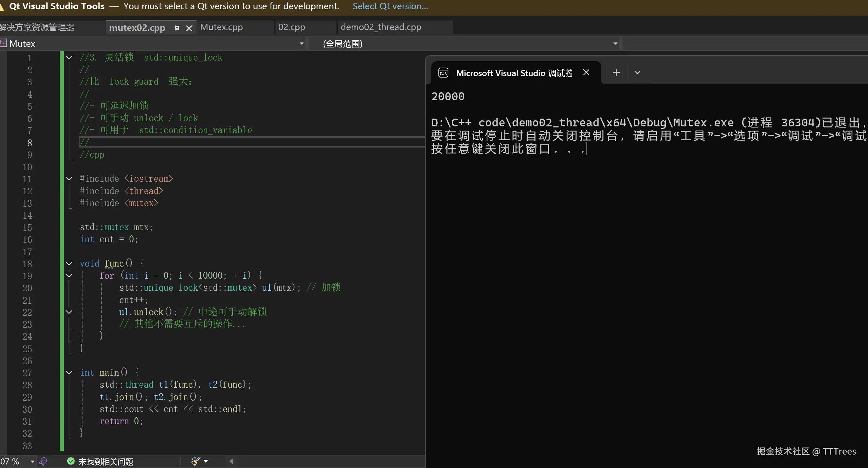Switch to the demo02_thread.cpp tab
868x468 pixels.
(381, 27)
